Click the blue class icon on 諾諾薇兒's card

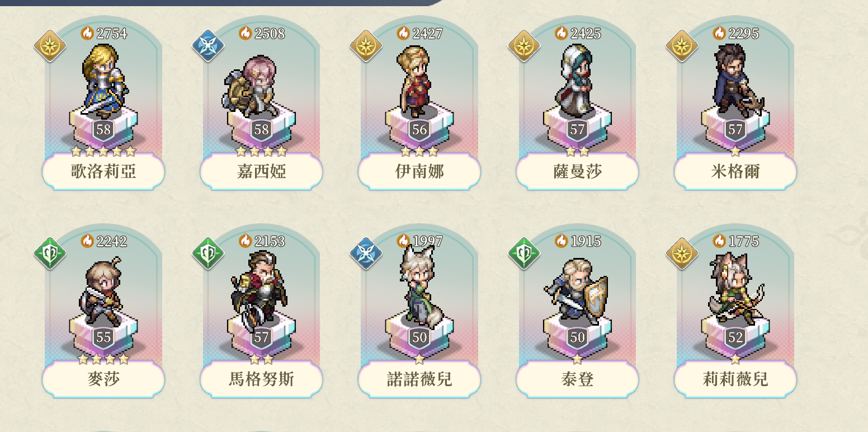(x=366, y=253)
